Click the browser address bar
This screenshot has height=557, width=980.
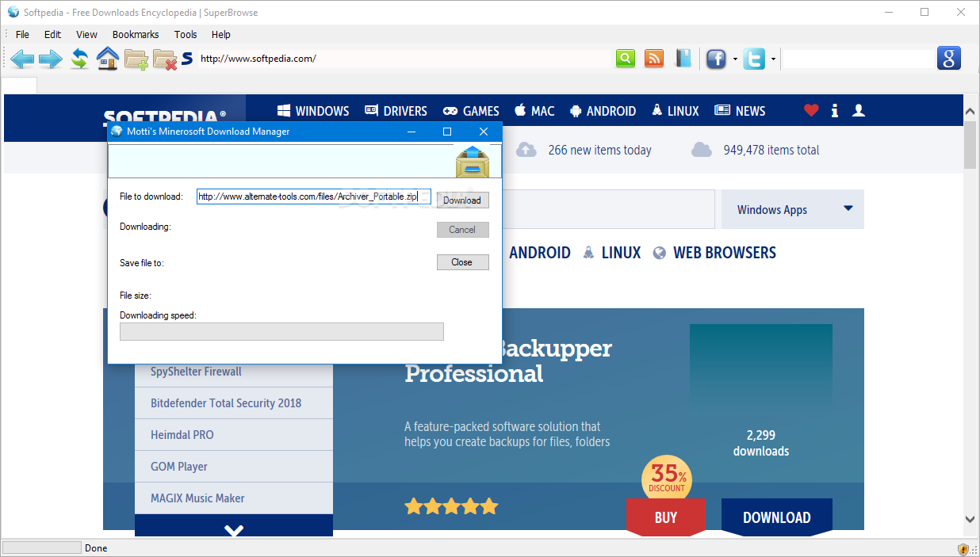[x=404, y=59]
